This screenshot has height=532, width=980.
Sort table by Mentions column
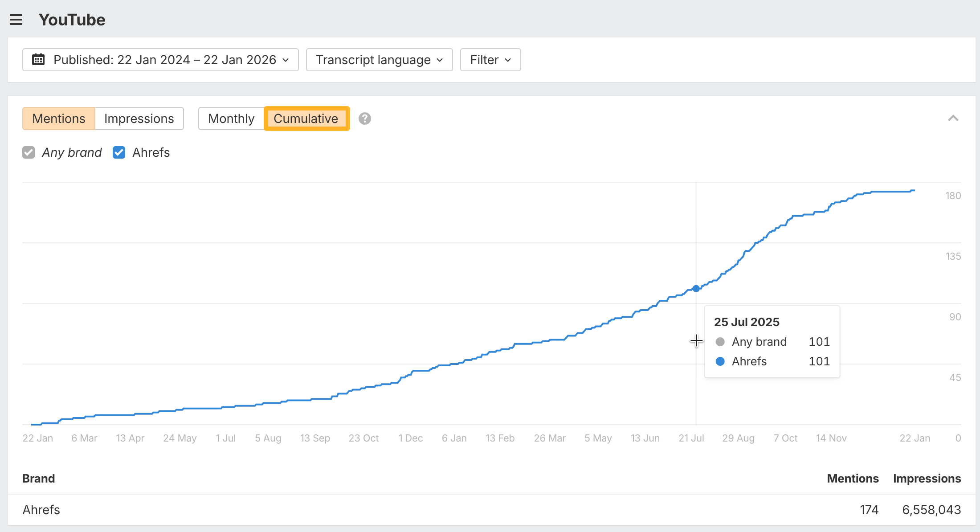[x=853, y=479]
